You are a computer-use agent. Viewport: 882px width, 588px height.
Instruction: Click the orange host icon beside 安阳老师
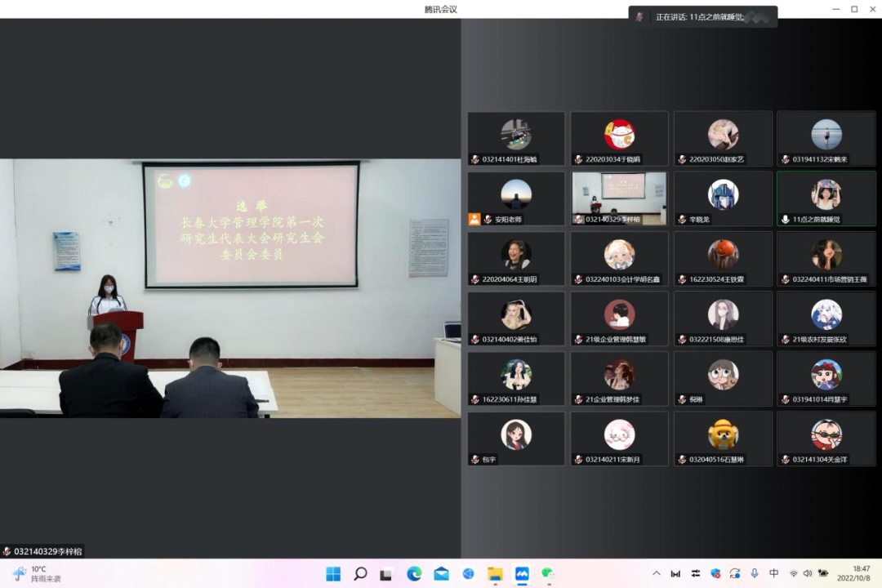coord(474,219)
